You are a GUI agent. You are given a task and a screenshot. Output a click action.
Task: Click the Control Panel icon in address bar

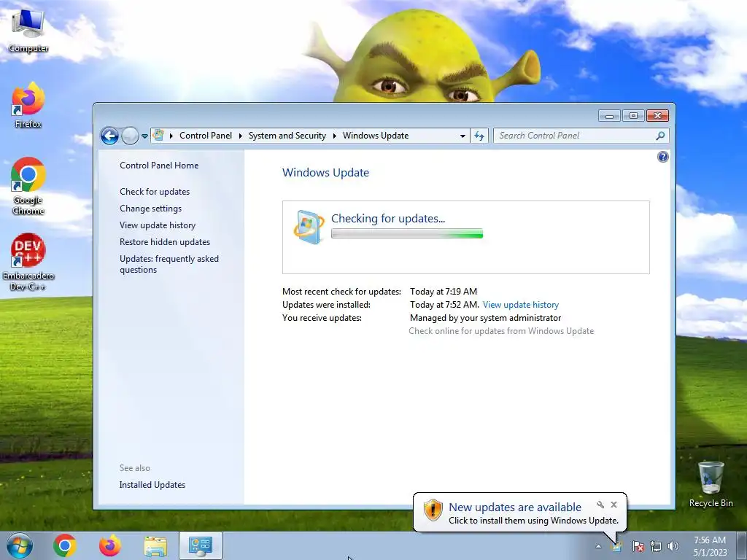coord(158,135)
